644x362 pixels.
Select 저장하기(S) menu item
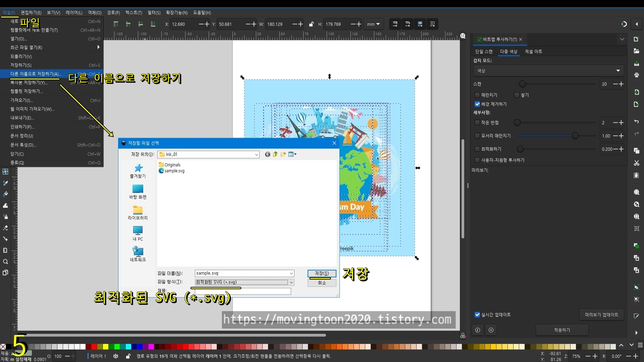coord(52,65)
